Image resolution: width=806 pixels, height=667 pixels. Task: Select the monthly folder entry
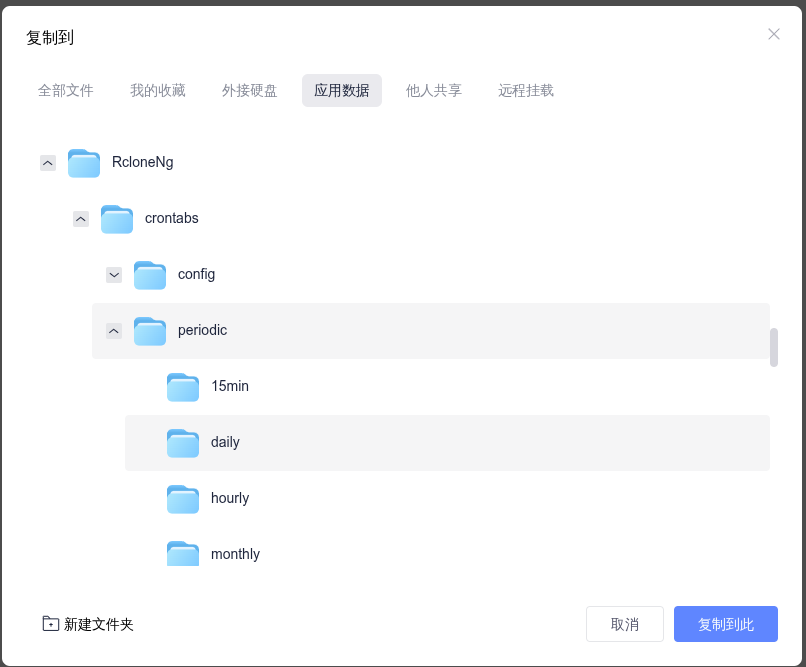[x=447, y=554]
